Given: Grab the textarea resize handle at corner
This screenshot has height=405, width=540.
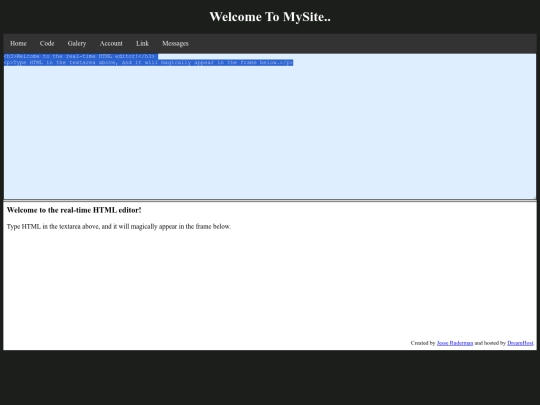Looking at the screenshot, I should pyautogui.click(x=534, y=197).
